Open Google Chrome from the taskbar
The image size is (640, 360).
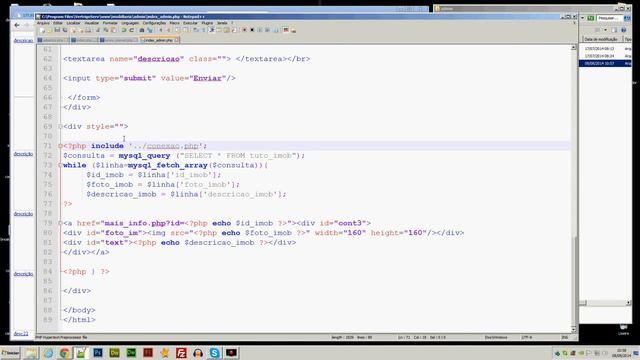click(x=64, y=353)
